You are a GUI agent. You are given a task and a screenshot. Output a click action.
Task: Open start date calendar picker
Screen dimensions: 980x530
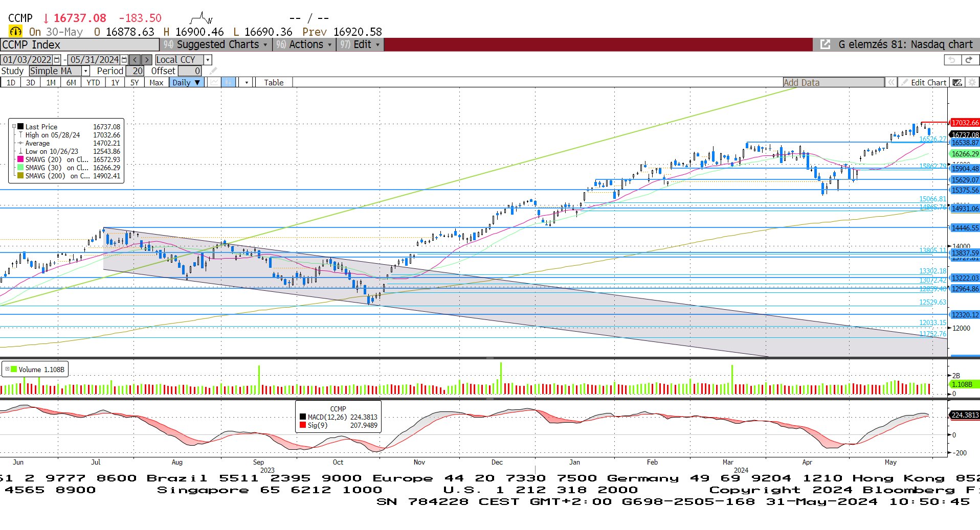coord(57,60)
